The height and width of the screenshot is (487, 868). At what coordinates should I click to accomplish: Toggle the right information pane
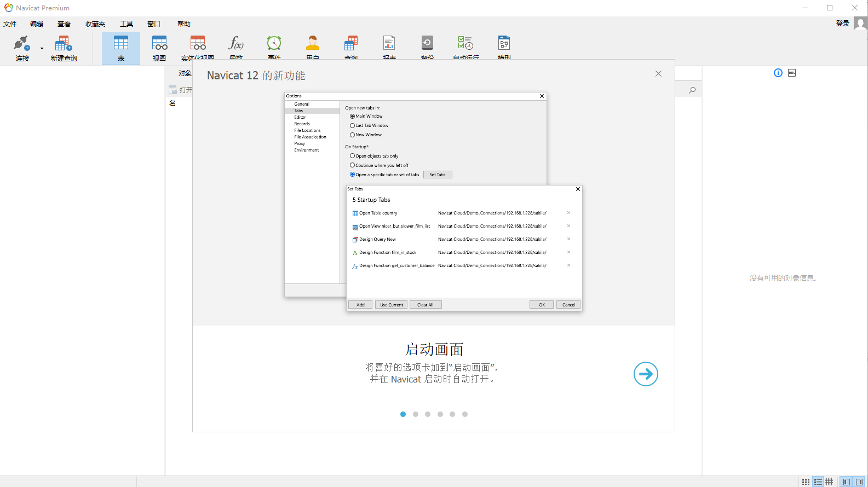[x=859, y=482]
